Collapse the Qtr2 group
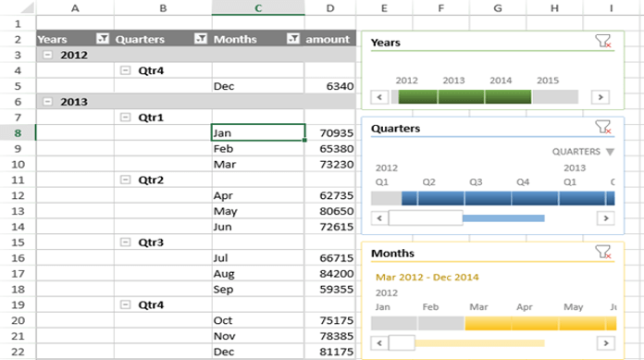Screen dimensions: 644x360 [x=125, y=180]
